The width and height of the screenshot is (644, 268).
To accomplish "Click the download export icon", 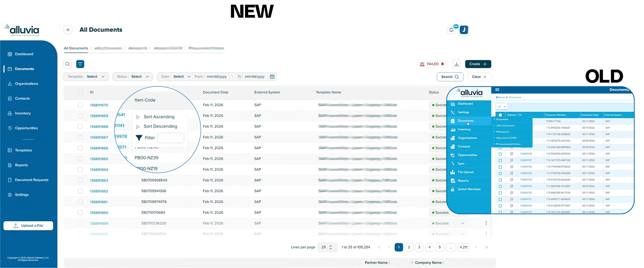I will point(456,64).
